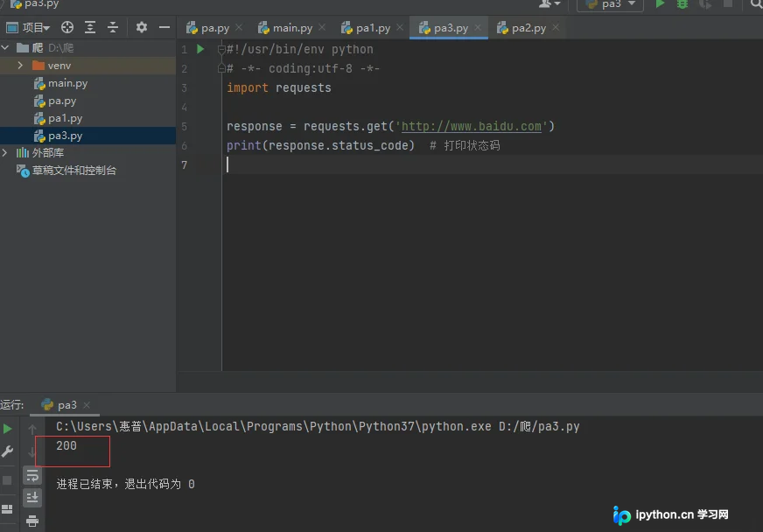Click the stop button in top toolbar
This screenshot has width=763, height=532.
pos(728,3)
